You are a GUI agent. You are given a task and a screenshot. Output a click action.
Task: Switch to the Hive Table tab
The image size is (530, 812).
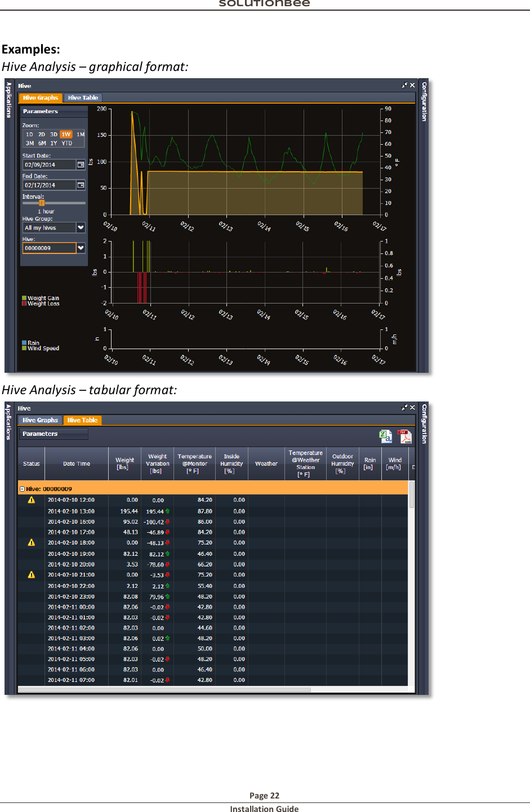click(83, 97)
